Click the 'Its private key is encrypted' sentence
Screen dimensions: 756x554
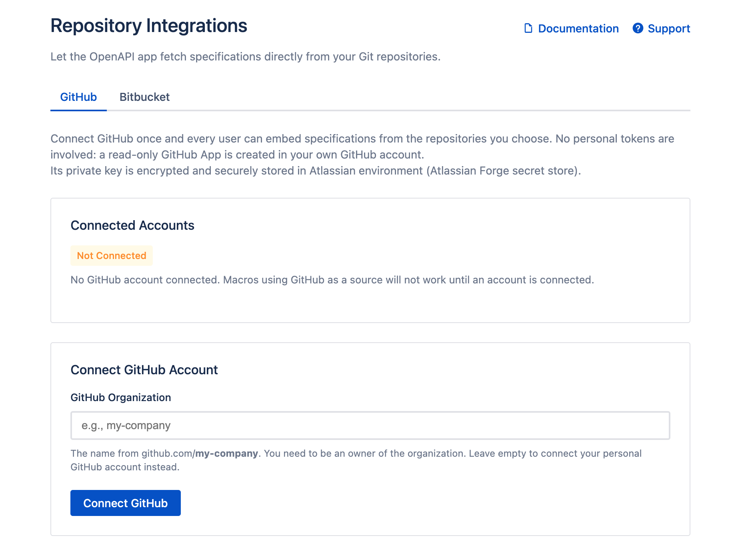click(316, 171)
